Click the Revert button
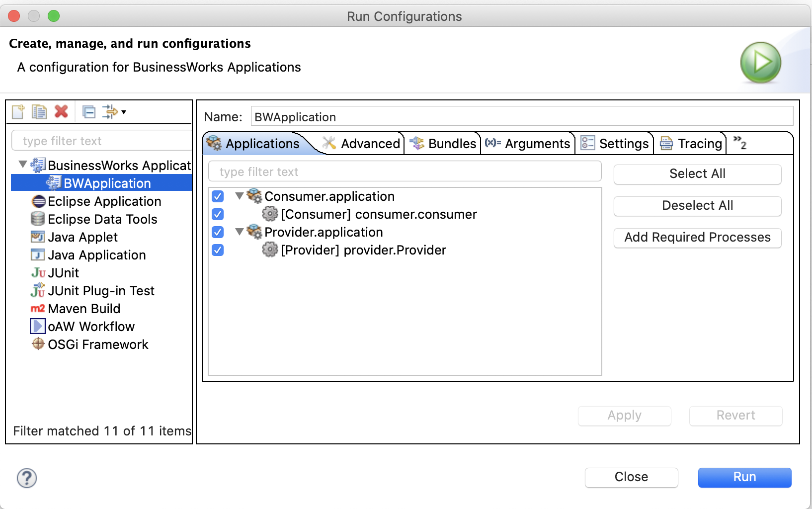 735,416
